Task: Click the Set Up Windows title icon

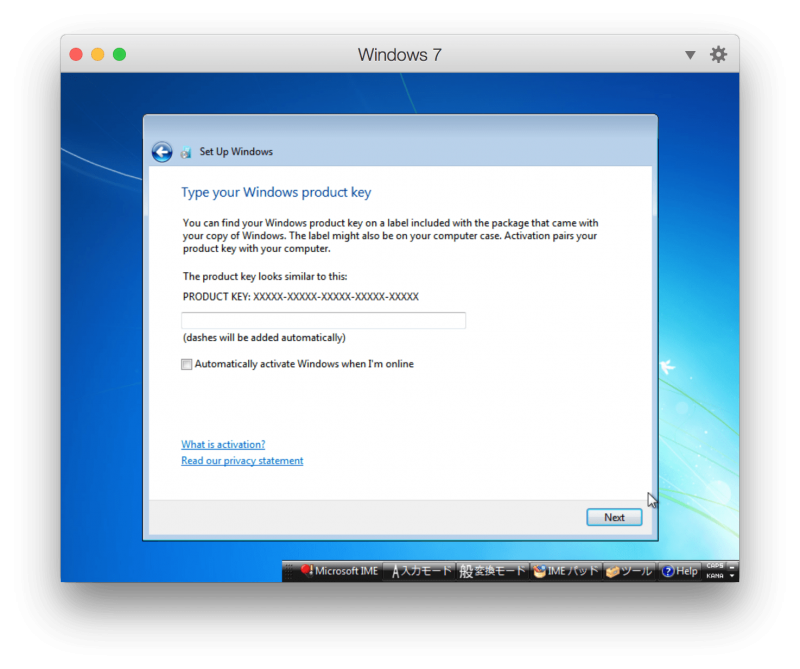Action: click(x=186, y=152)
